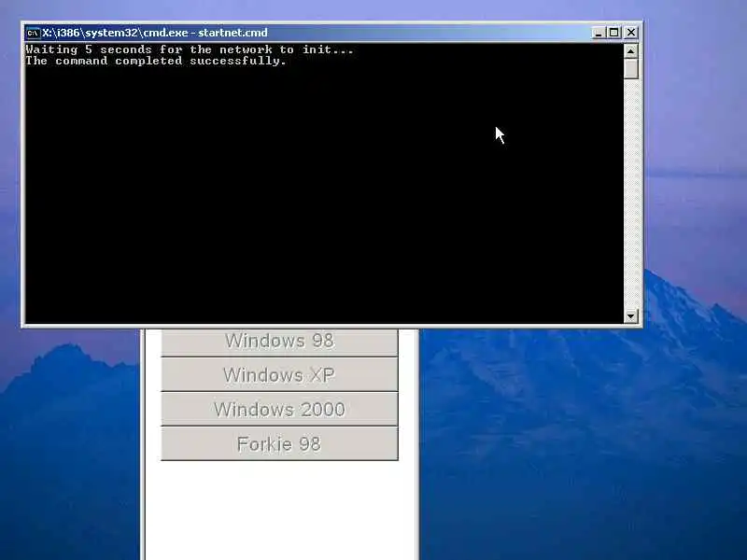This screenshot has height=560, width=747.
Task: Select the Forkie 98 button
Action: pos(279,444)
